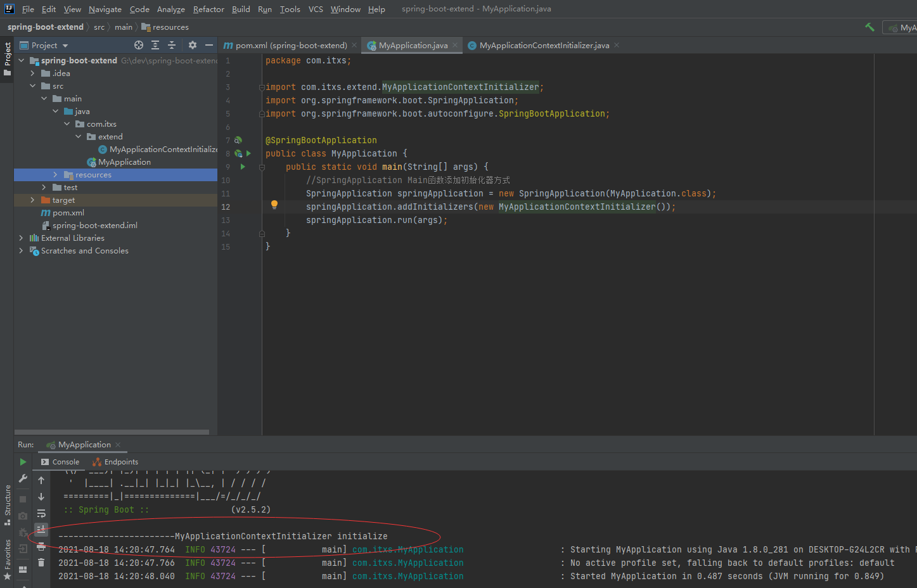Click Expand All in Project panel
Screen dimensions: 917x588
click(x=155, y=45)
